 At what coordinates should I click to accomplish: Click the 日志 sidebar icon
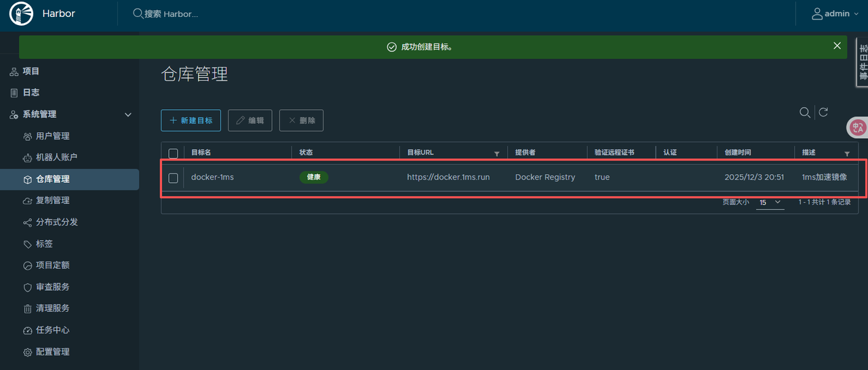(x=14, y=93)
